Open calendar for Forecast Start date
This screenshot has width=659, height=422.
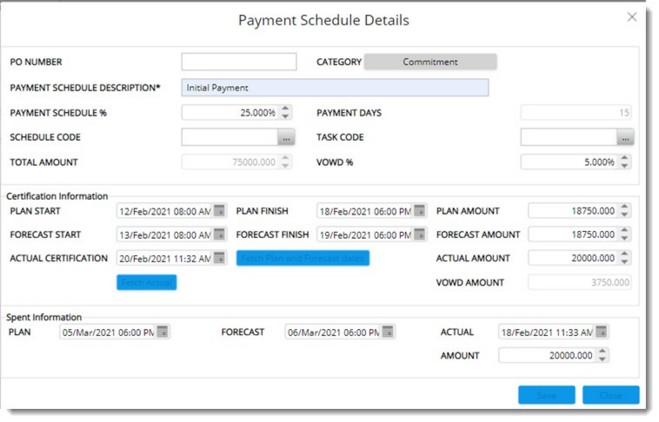219,235
